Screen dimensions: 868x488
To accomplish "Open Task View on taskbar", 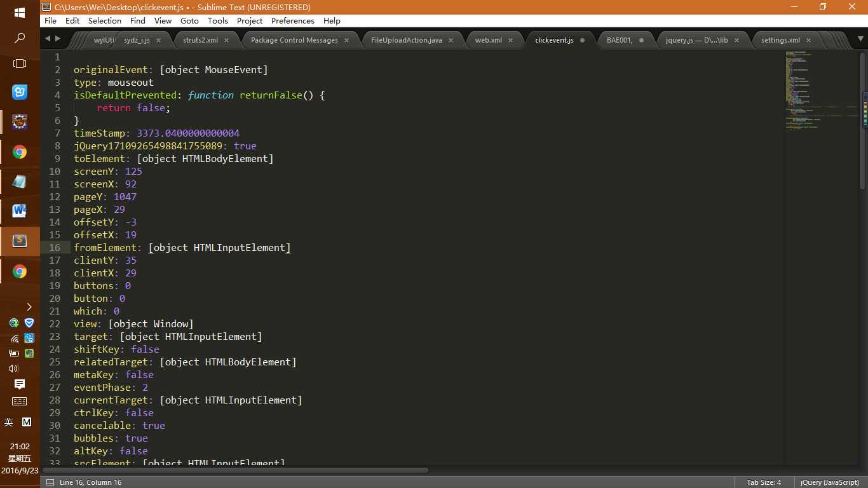I will tap(20, 64).
